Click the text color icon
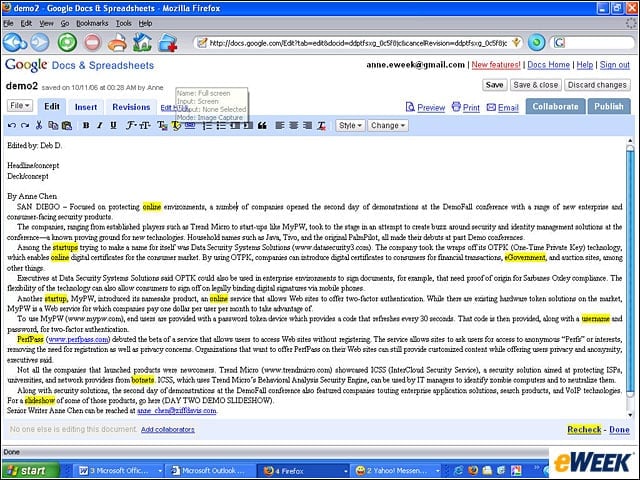Screen dimensions: 640x480 (162, 126)
